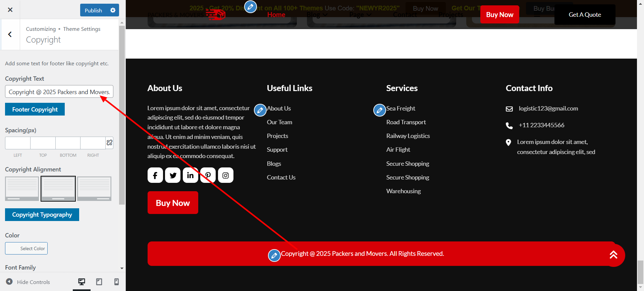Viewport: 644px width, 291px height.
Task: Click the Twitter social icon in the footer
Action: 173,175
